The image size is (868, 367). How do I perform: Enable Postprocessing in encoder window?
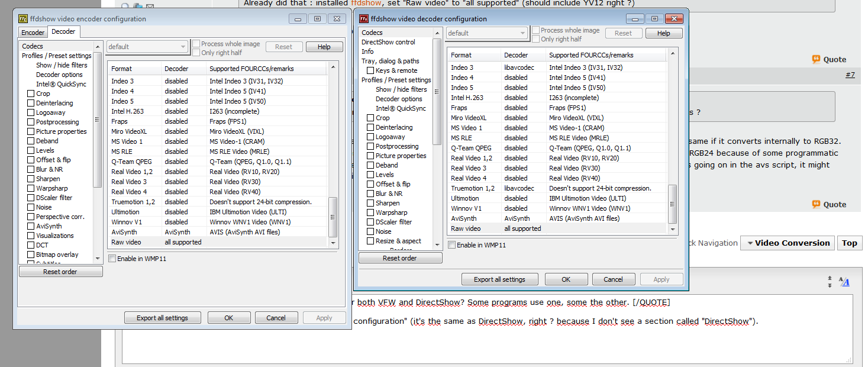pos(31,122)
